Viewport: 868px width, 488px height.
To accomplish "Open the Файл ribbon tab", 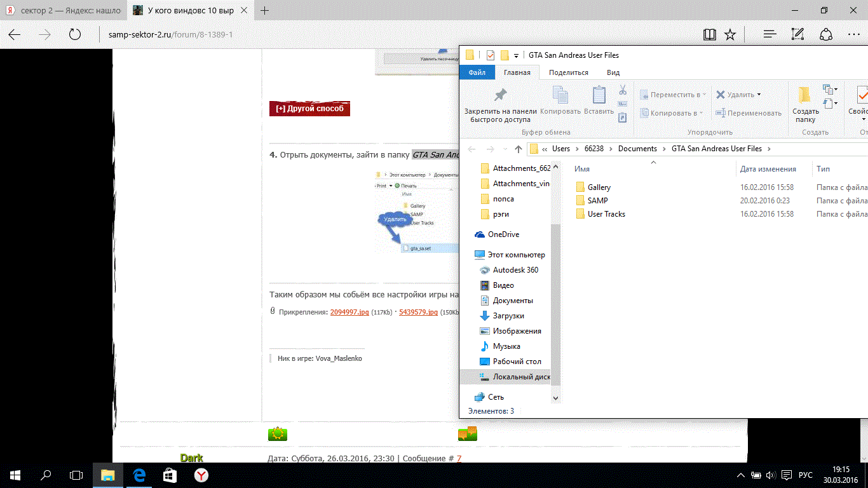I will 477,72.
